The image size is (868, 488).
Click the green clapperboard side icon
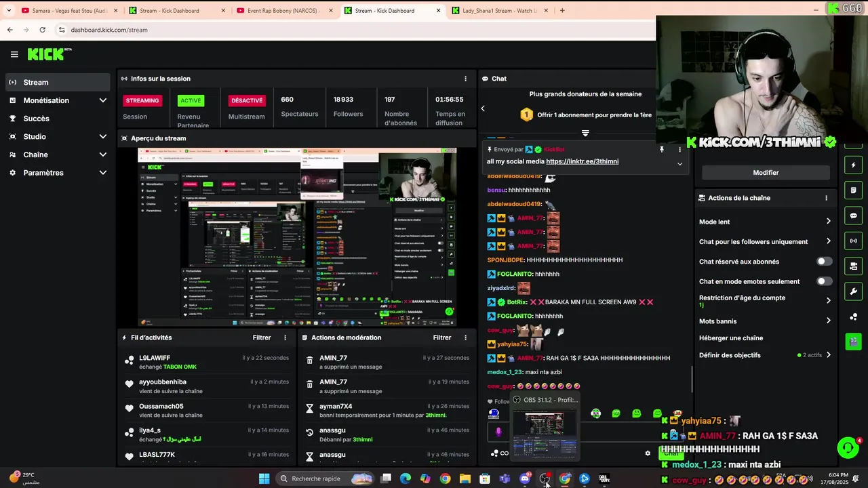pos(853,342)
